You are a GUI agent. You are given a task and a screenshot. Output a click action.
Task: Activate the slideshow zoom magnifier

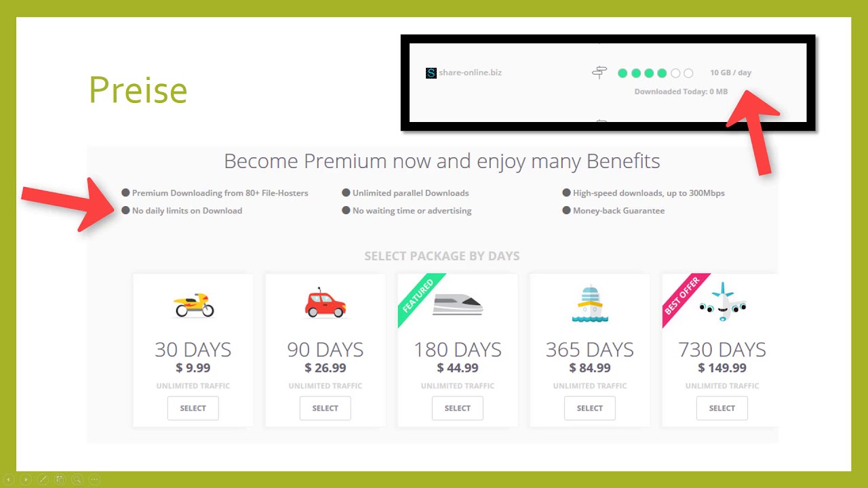click(77, 479)
